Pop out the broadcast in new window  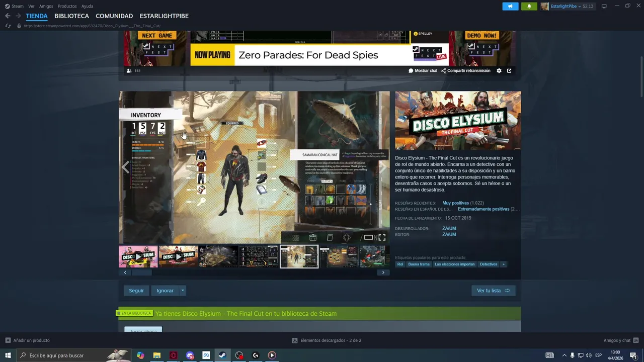[509, 71]
